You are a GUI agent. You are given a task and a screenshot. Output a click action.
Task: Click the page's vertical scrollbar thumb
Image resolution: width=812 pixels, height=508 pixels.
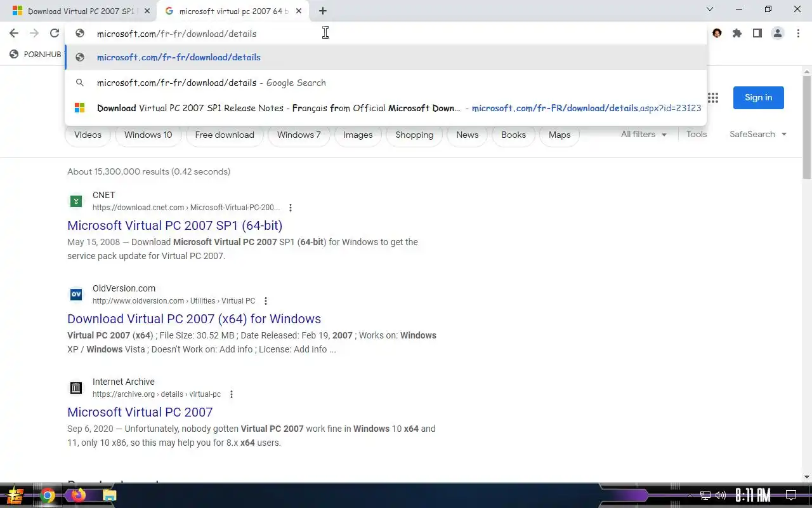coord(807,127)
